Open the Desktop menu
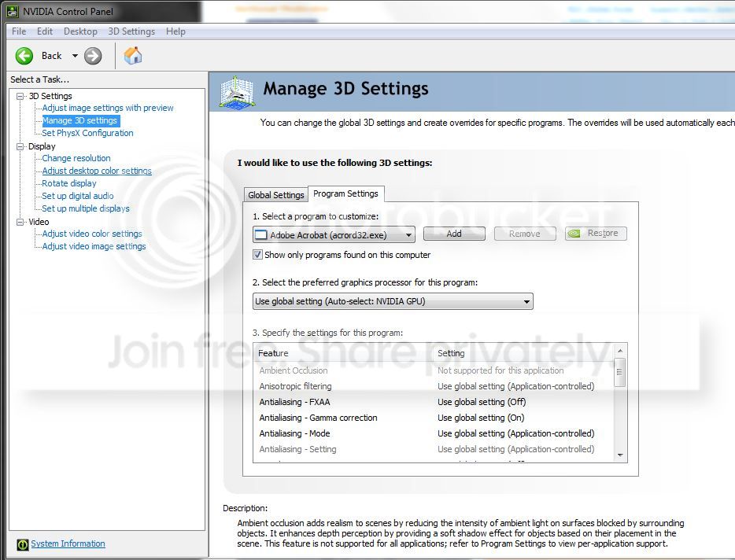Viewport: 735px width, 560px height. pos(80,31)
